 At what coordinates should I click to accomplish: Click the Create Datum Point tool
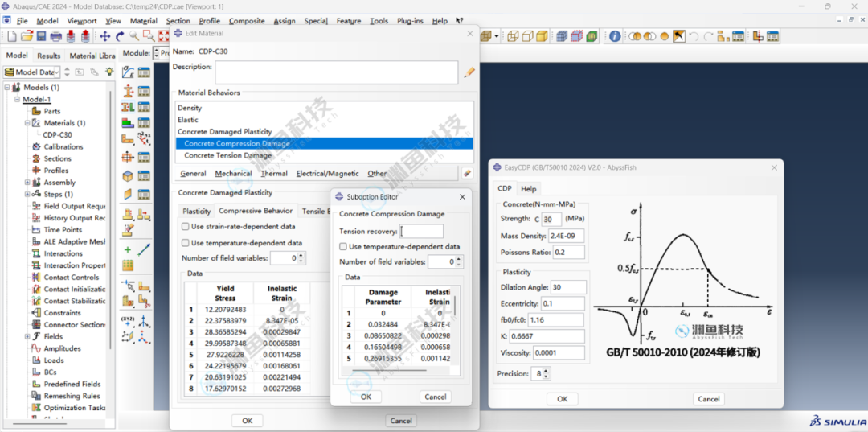coord(128,322)
